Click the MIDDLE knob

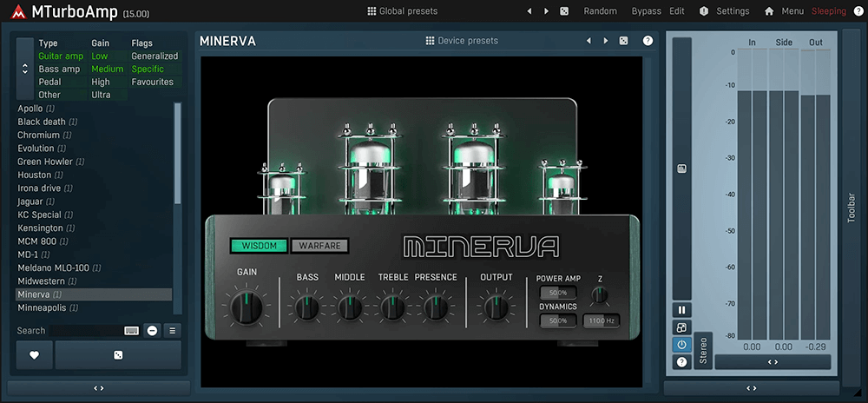(x=350, y=307)
